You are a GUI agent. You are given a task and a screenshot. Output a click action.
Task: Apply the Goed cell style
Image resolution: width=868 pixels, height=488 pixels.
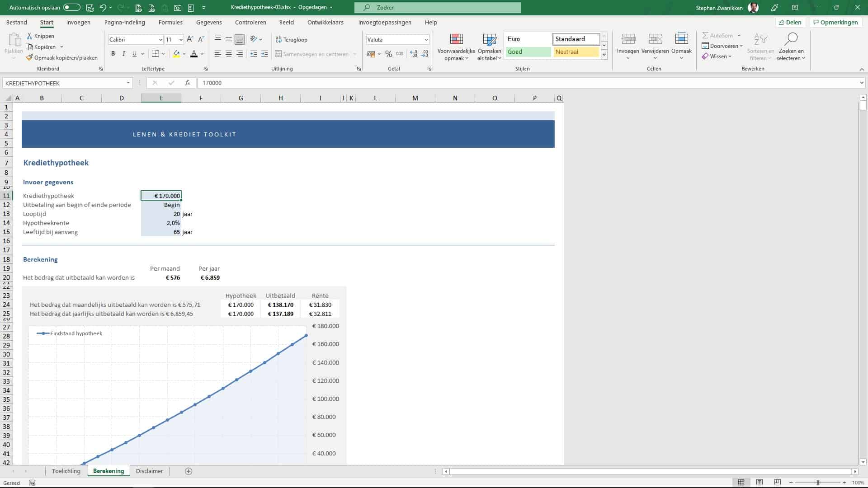[528, 52]
